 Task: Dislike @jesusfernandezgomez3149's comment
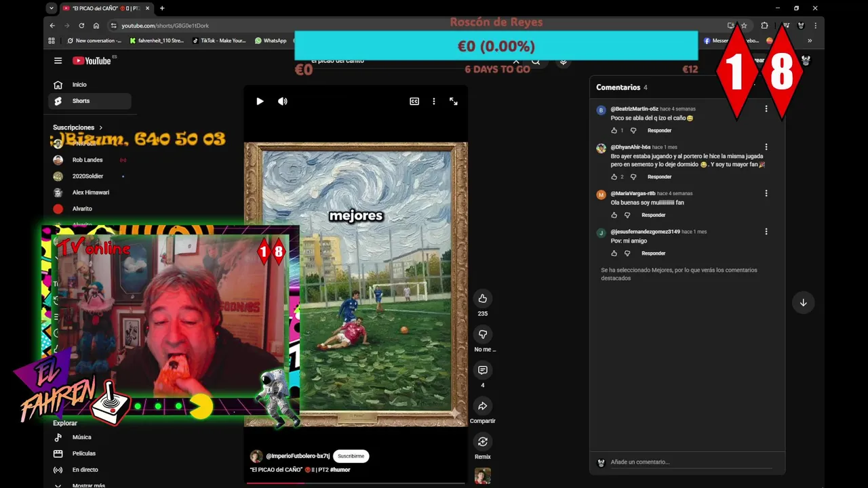[x=627, y=253]
